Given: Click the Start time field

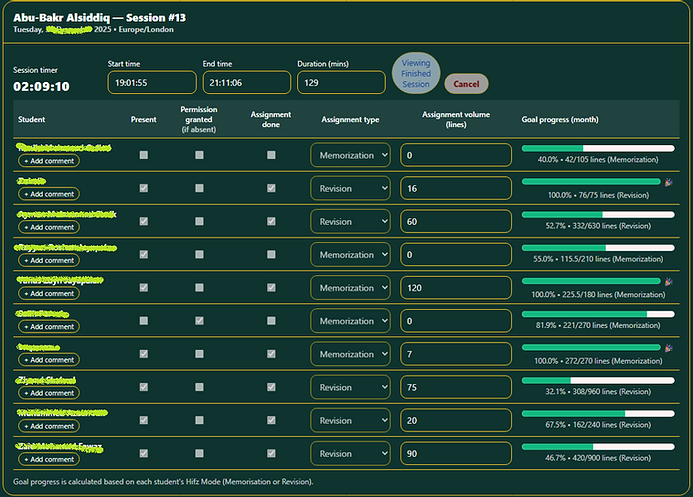Looking at the screenshot, I should [x=151, y=83].
